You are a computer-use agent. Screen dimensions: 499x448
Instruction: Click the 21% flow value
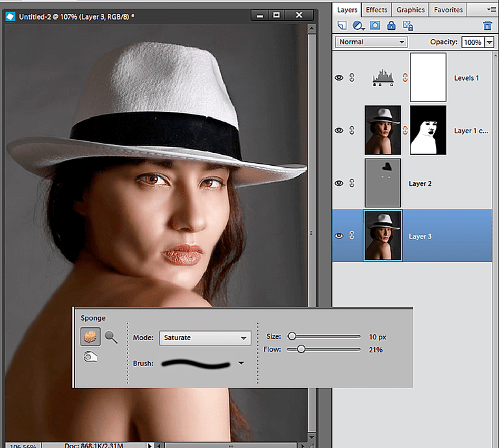pyautogui.click(x=376, y=350)
